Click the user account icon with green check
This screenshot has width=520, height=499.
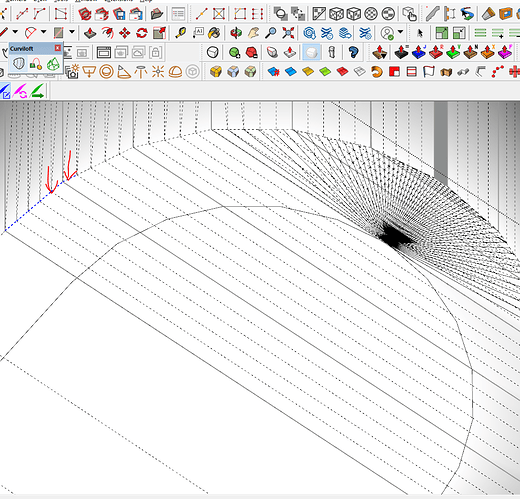click(387, 33)
